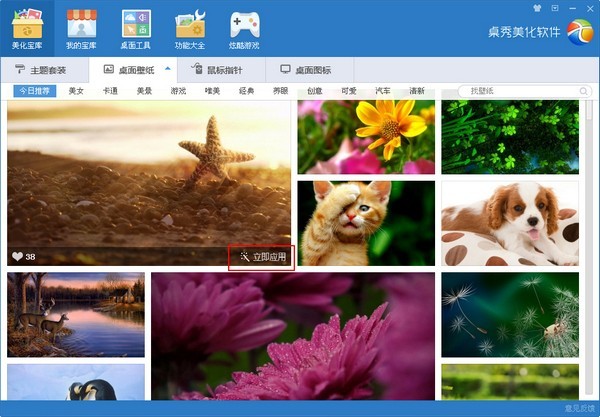Expand the 桌面壁纸 tab arrow
Screen dimensions: 600x417
pos(168,69)
